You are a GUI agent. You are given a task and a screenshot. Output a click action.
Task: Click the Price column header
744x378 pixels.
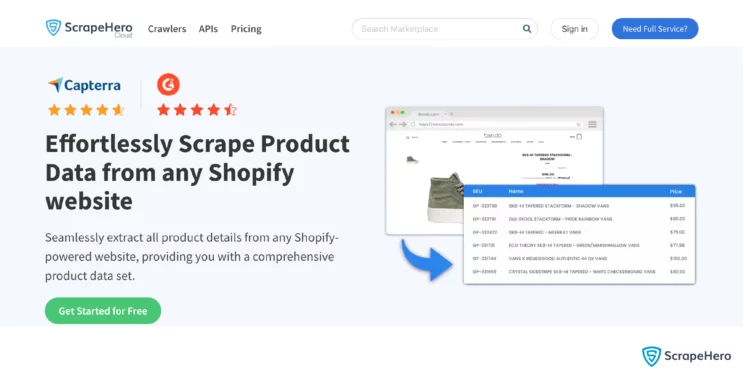[676, 191]
